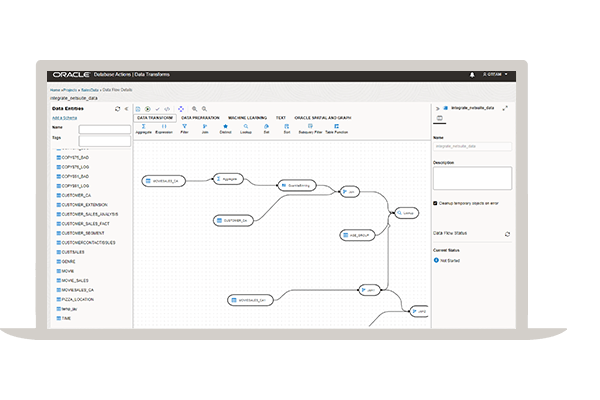Click the Description text area

pyautogui.click(x=472, y=177)
